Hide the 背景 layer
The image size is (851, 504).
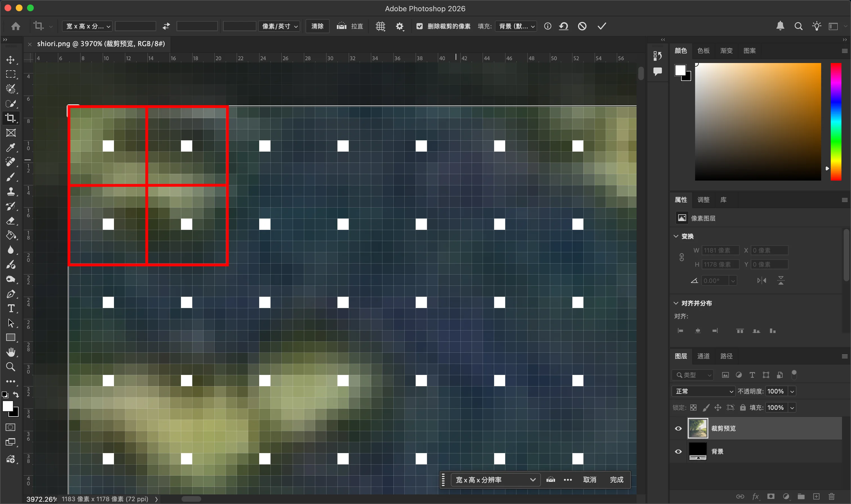(x=678, y=451)
